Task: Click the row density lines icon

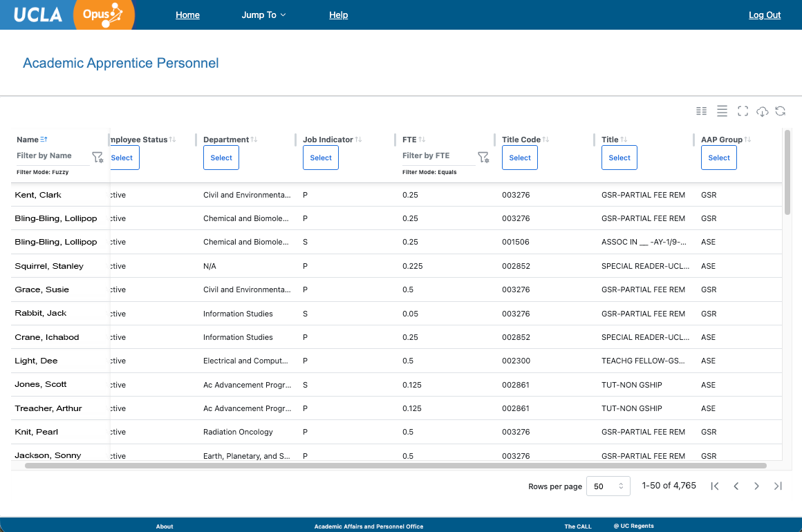Action: pyautogui.click(x=722, y=111)
